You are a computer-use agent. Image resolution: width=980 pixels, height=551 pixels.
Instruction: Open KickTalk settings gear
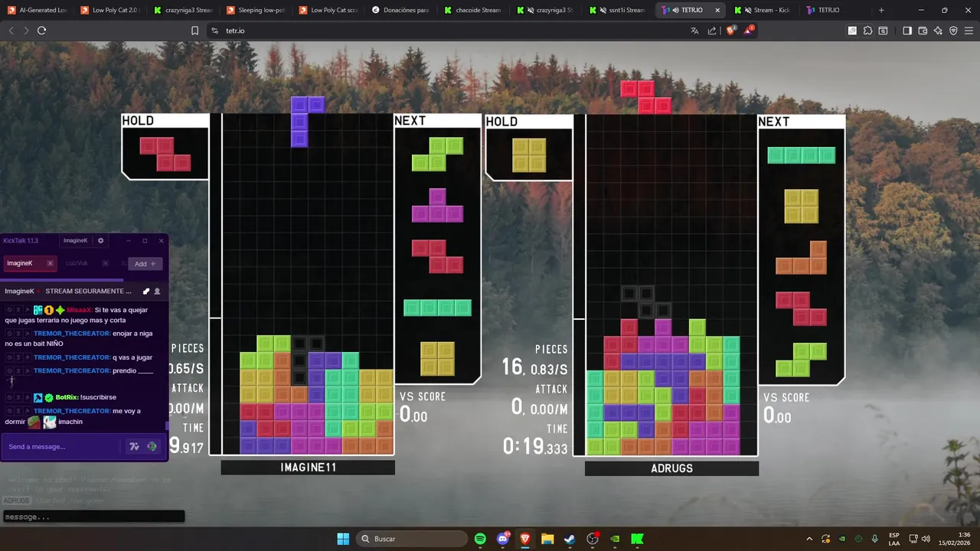pyautogui.click(x=100, y=240)
